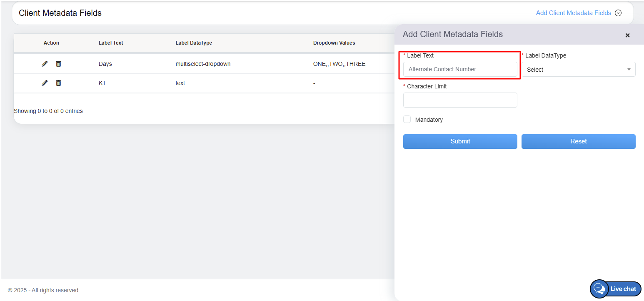Delete the KT row using the trash icon
The width and height of the screenshot is (644, 301).
58,83
